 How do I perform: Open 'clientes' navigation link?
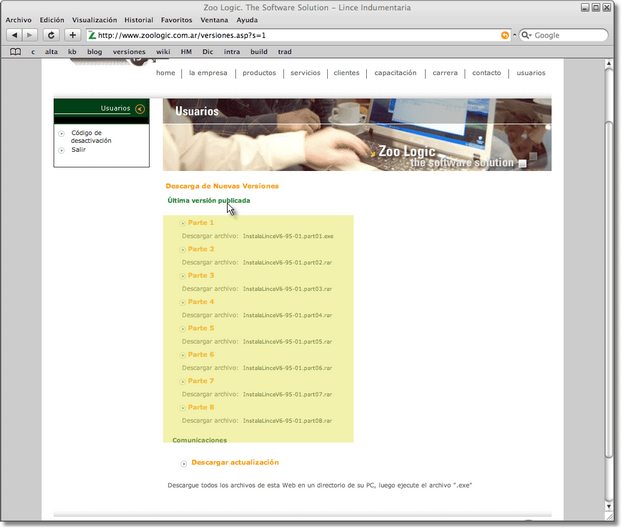click(x=346, y=73)
